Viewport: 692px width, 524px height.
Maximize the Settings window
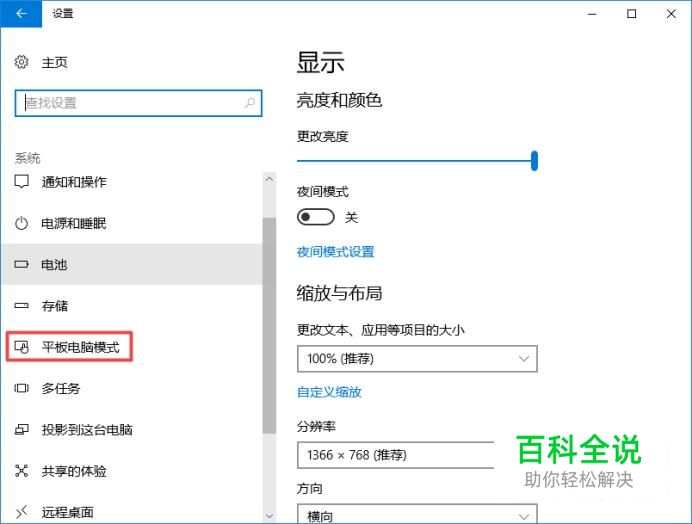632,14
